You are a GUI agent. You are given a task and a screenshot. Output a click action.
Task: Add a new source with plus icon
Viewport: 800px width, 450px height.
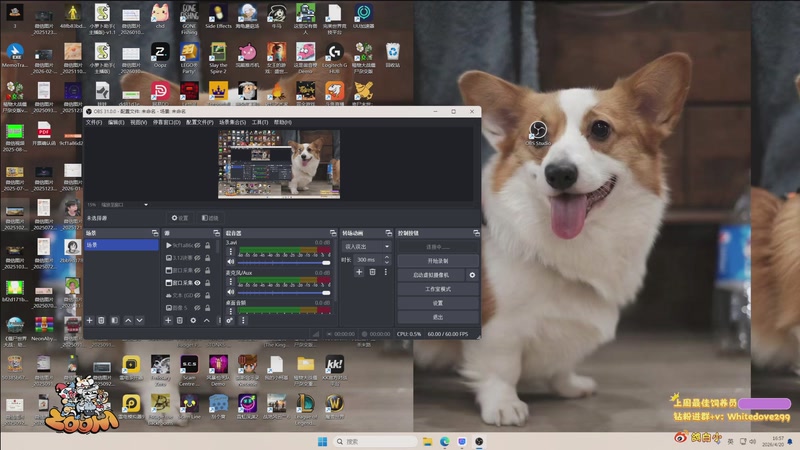pos(167,320)
